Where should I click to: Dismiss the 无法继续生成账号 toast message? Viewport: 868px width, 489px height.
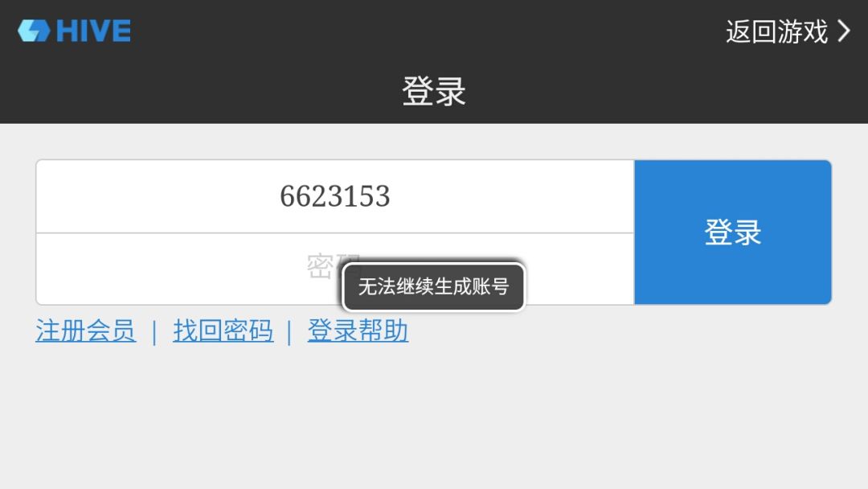(433, 287)
